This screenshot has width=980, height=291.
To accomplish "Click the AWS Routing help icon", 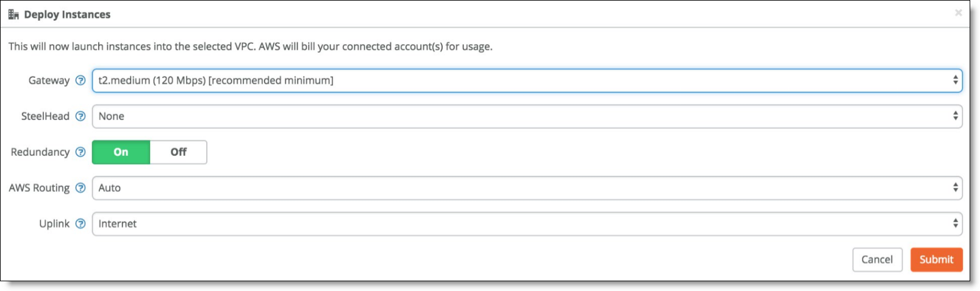I will [x=80, y=188].
